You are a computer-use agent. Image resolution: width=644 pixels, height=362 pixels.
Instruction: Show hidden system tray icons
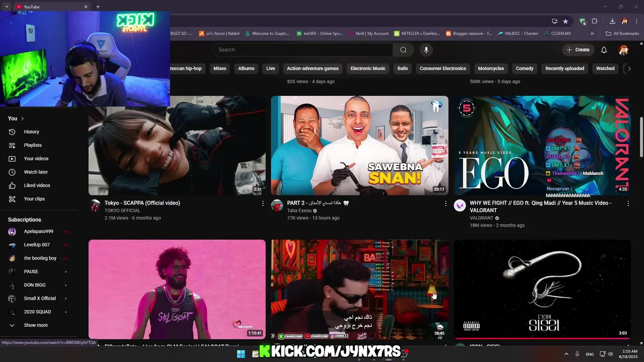point(566,354)
